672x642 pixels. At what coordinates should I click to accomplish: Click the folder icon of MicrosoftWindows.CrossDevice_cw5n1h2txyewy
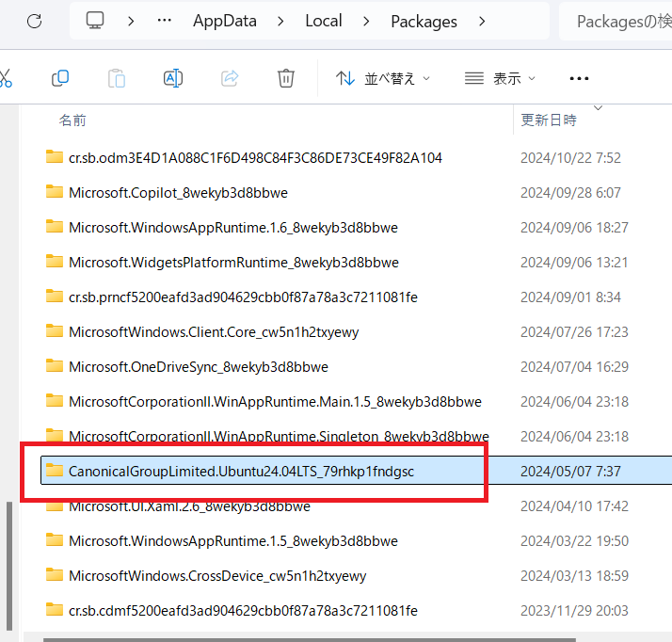(55, 575)
